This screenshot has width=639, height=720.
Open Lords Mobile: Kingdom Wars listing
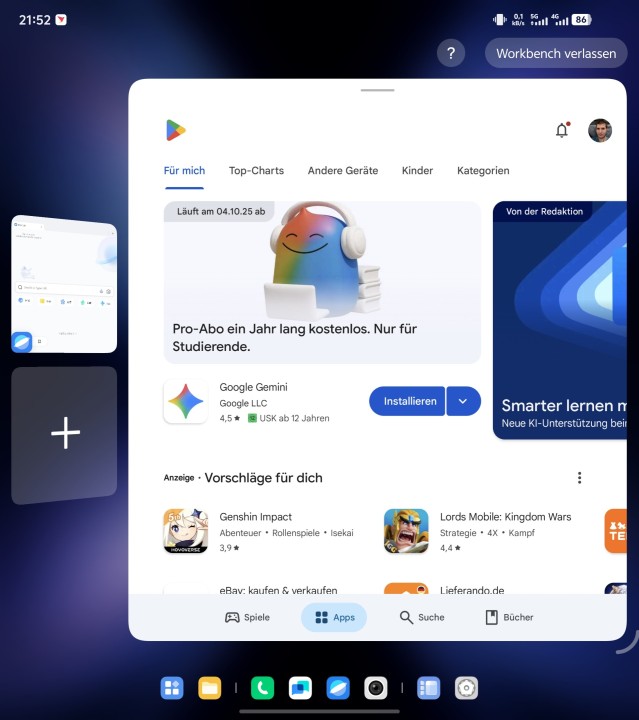406,531
